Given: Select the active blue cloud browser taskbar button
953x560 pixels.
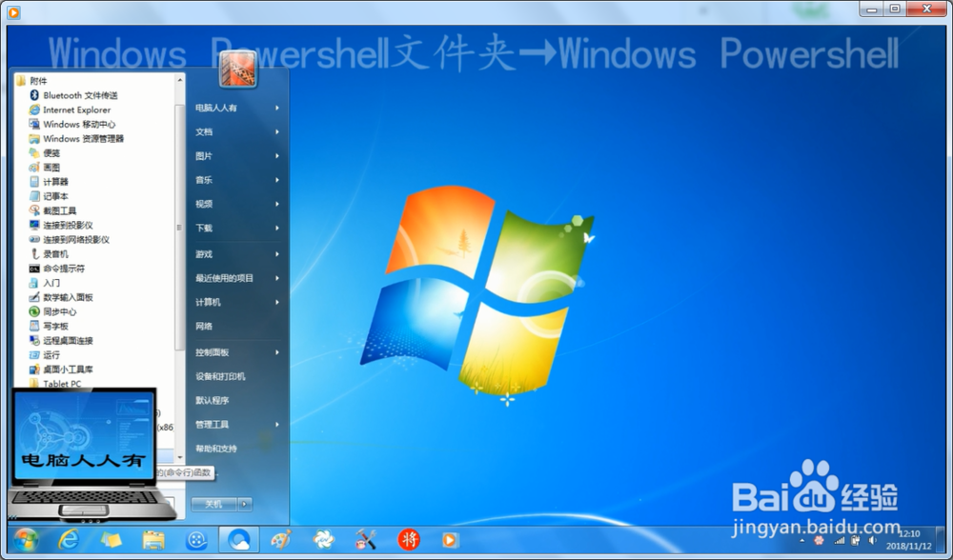Looking at the screenshot, I should pos(239,539).
